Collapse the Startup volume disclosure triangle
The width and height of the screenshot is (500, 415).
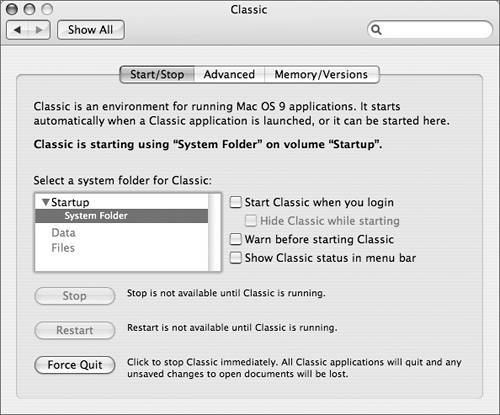coord(46,202)
